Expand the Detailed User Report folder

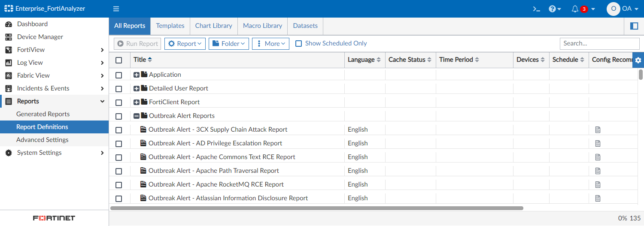(x=137, y=89)
